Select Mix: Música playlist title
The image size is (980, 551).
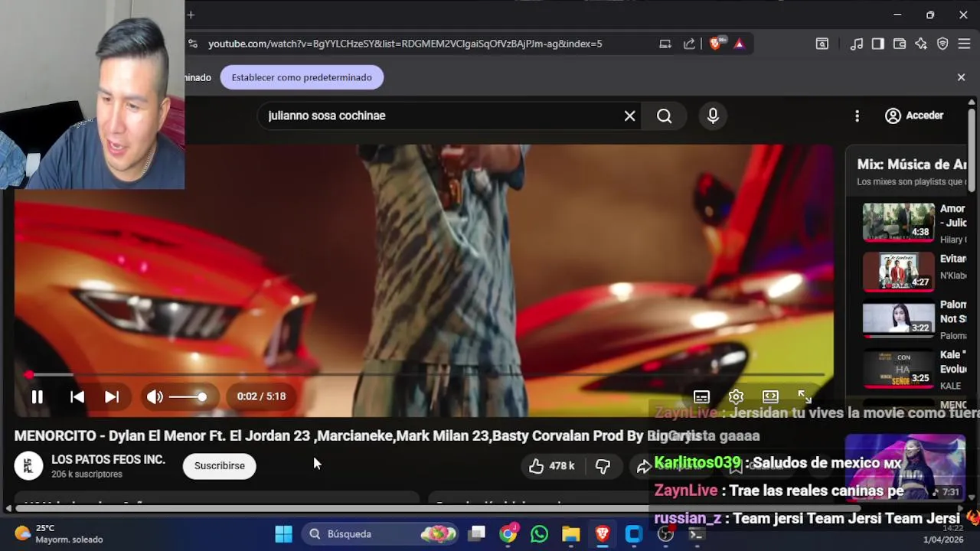click(912, 164)
